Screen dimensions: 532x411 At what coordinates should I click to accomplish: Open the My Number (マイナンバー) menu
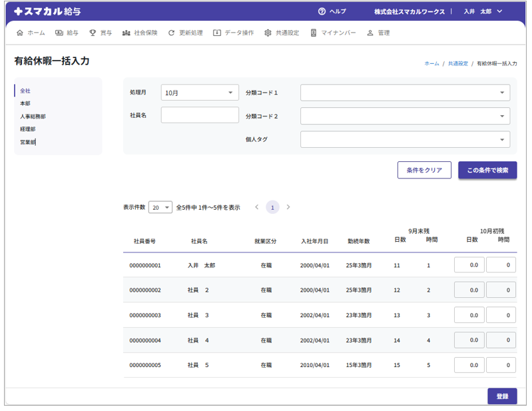point(333,33)
